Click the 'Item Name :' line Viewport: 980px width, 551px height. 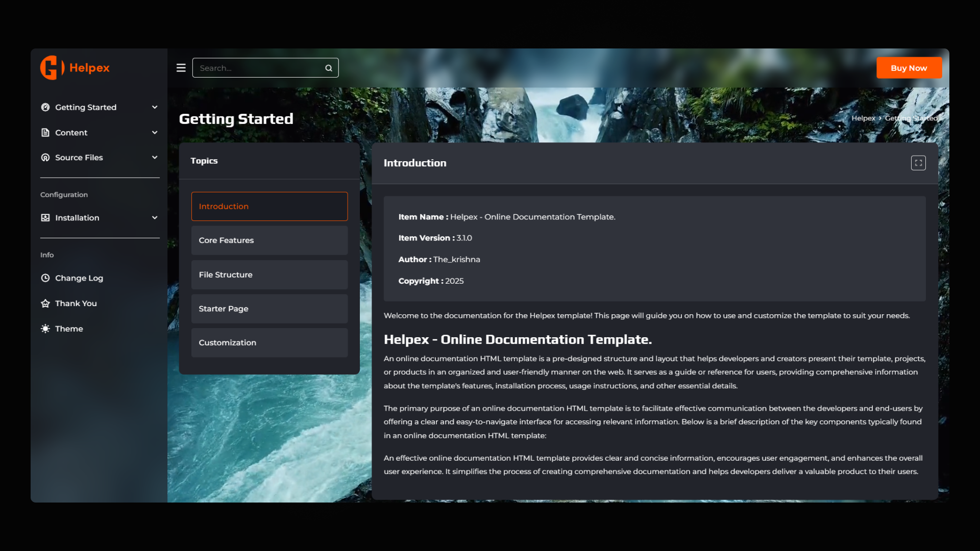point(507,217)
